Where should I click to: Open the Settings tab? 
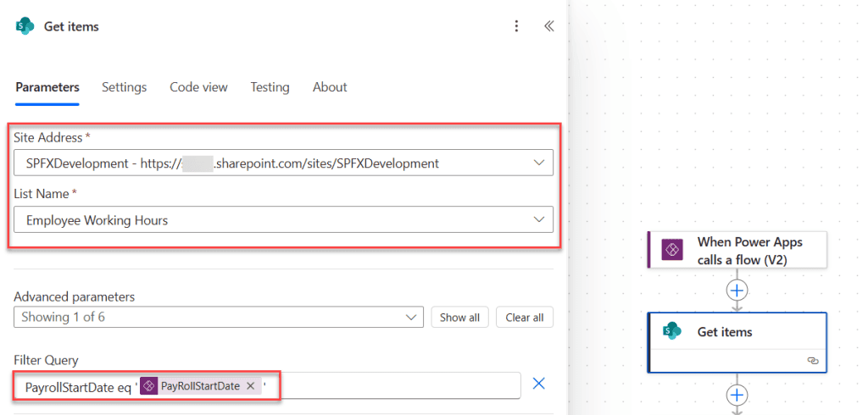(x=124, y=87)
